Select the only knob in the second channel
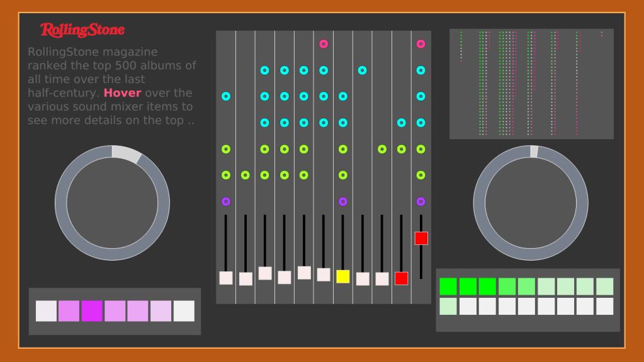This screenshot has height=362, width=644. (246, 175)
